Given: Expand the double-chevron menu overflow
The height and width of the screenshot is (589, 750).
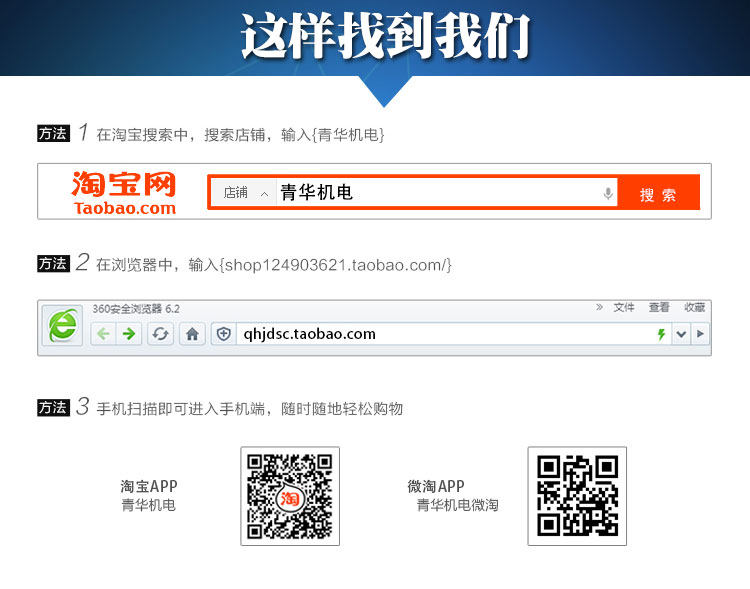Looking at the screenshot, I should 599,307.
